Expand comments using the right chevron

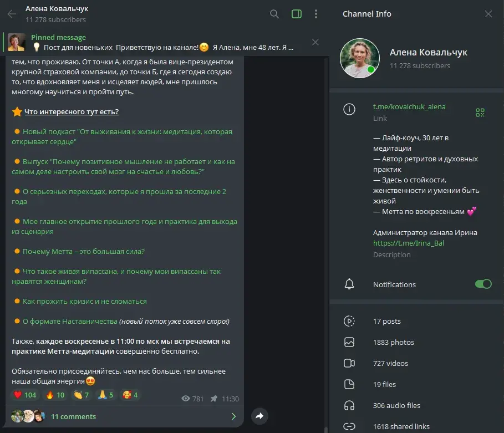click(x=233, y=416)
